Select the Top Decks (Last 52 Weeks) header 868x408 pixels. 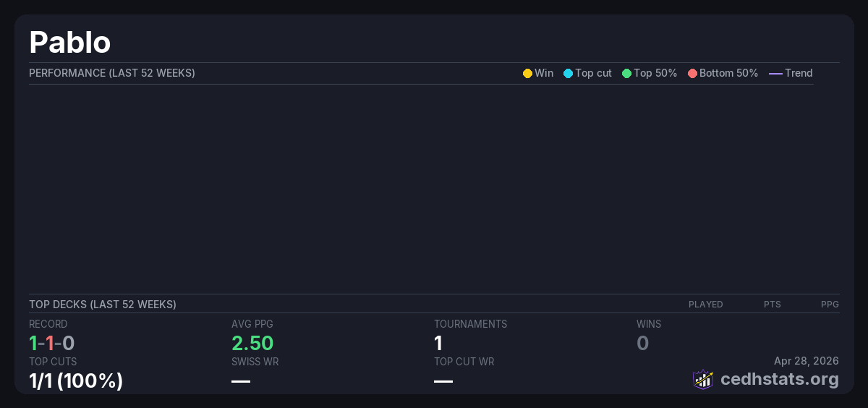[x=103, y=305]
